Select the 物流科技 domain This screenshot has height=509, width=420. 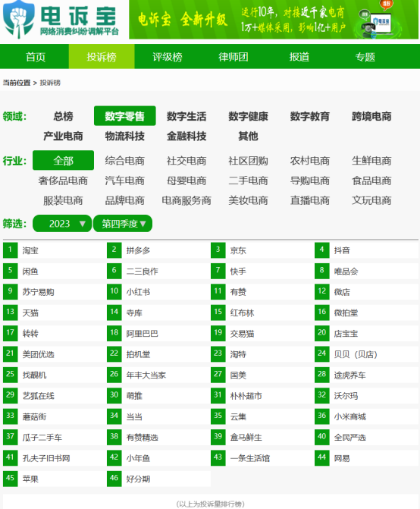coord(125,136)
